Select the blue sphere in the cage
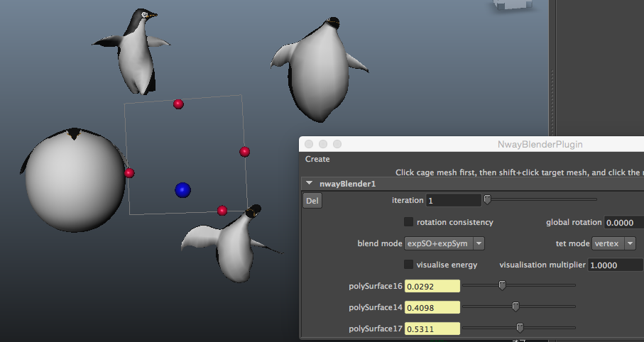The image size is (644, 342). 183,189
